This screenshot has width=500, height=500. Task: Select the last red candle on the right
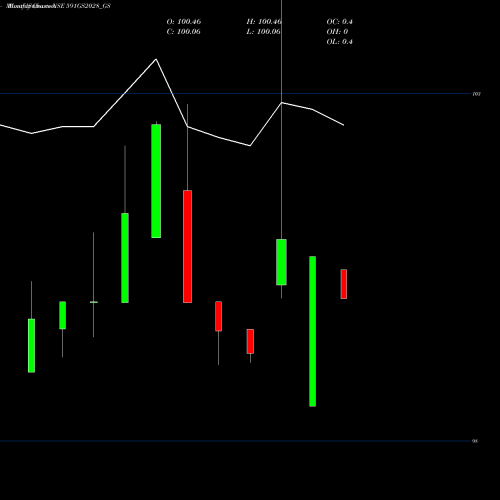tap(344, 284)
